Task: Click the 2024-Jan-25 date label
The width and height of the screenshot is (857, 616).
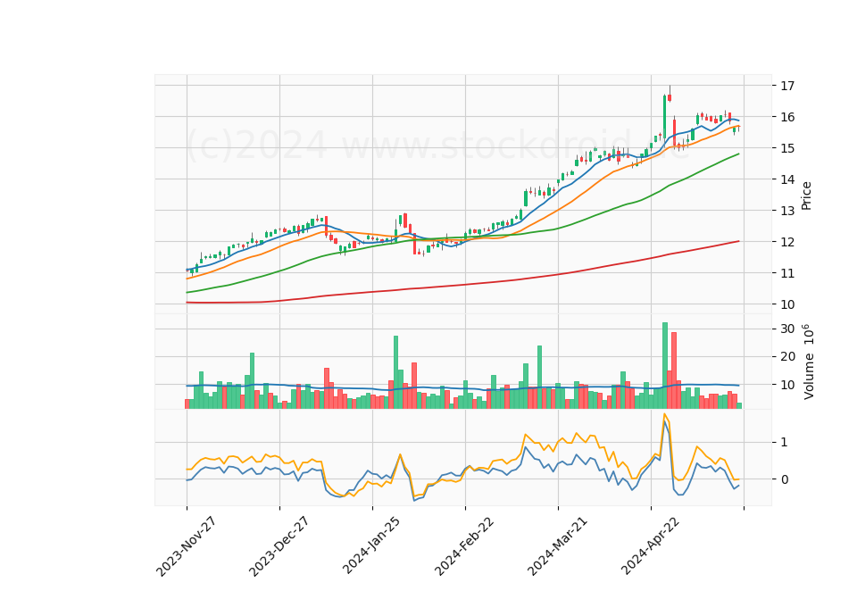Action: [371, 545]
